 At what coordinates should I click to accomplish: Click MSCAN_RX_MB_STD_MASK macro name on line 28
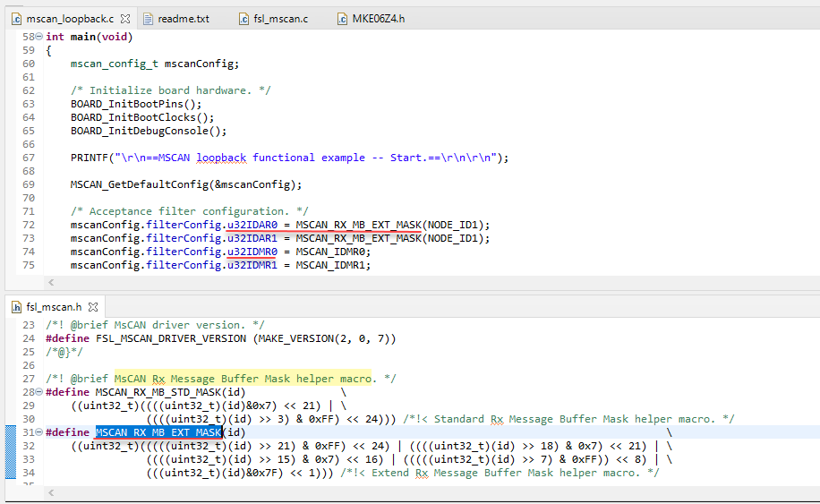click(158, 392)
